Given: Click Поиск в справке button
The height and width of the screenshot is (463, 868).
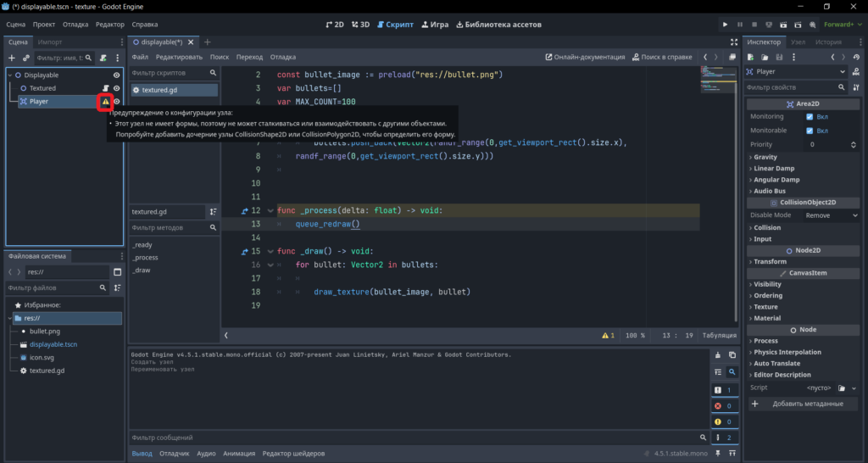Looking at the screenshot, I should 662,57.
